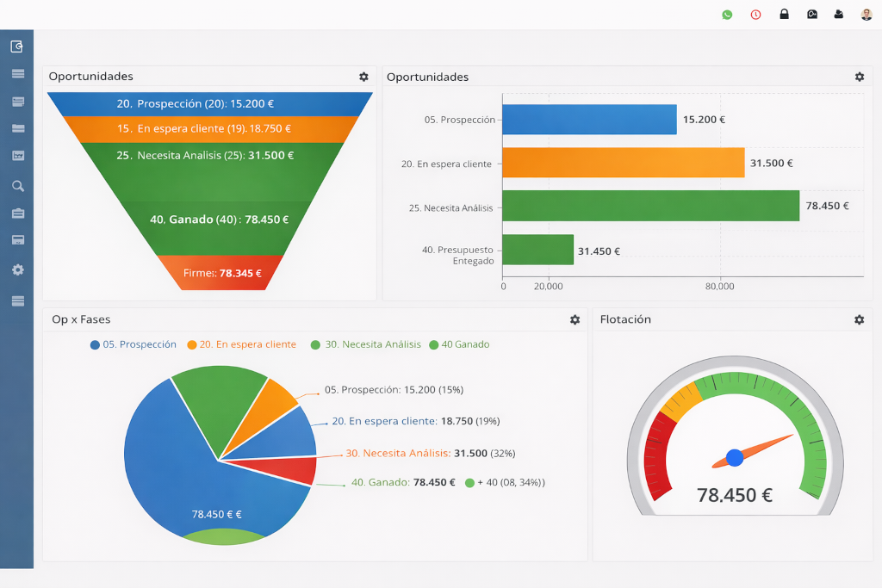This screenshot has width=882, height=588.
Task: Open the reports chart icon in the sidebar
Action: [x=16, y=155]
